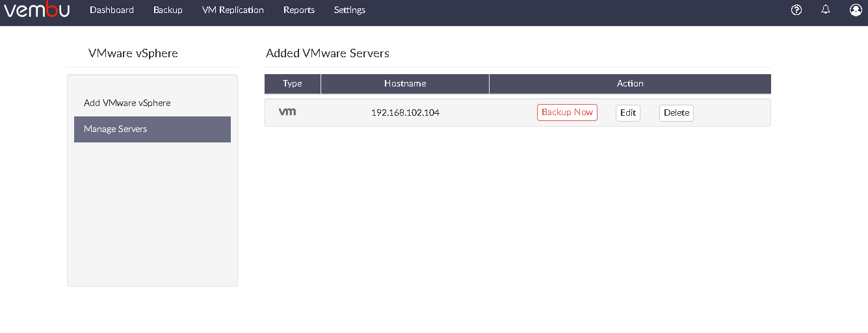Click the Action column header
The height and width of the screenshot is (333, 868).
[x=630, y=84]
